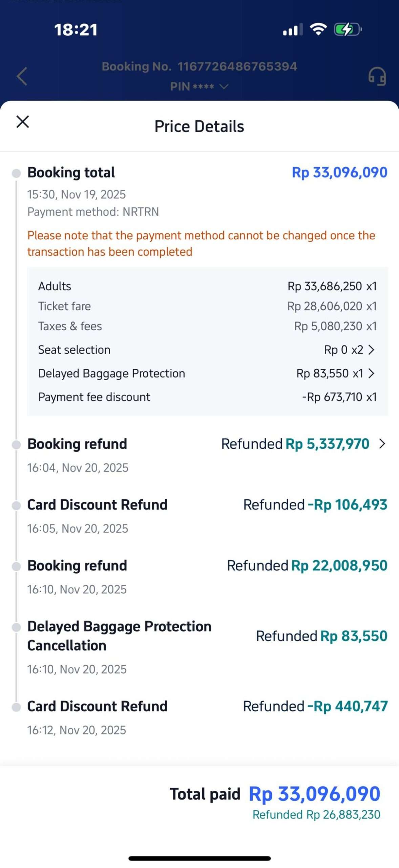Tap the back arrow in header

[22, 76]
